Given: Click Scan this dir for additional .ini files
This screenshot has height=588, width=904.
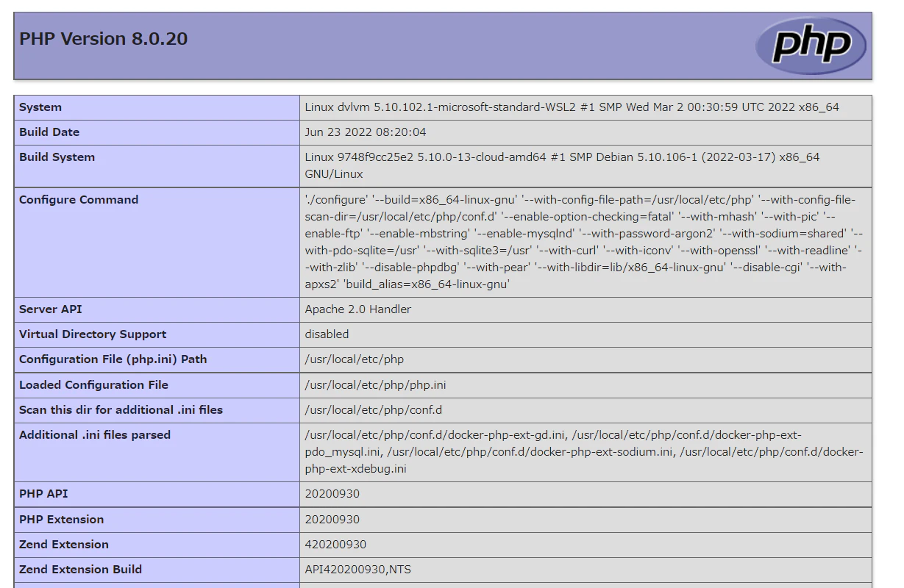Looking at the screenshot, I should coord(121,410).
